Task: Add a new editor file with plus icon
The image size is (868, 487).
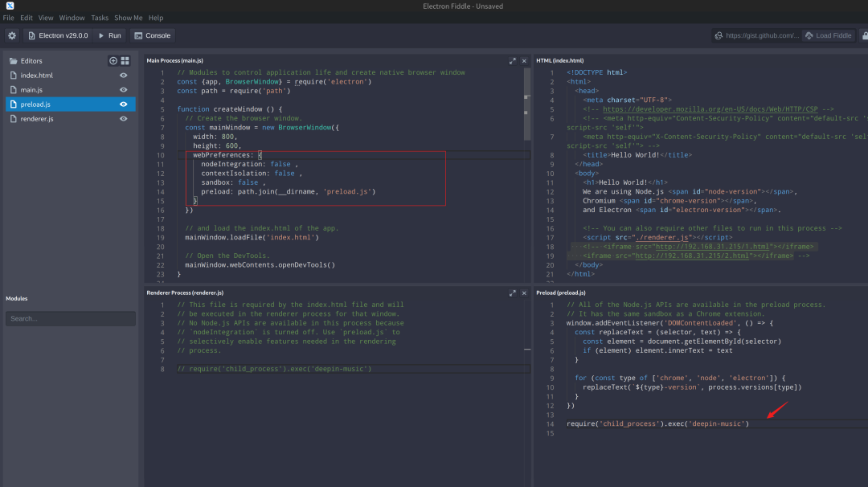Action: (x=113, y=61)
